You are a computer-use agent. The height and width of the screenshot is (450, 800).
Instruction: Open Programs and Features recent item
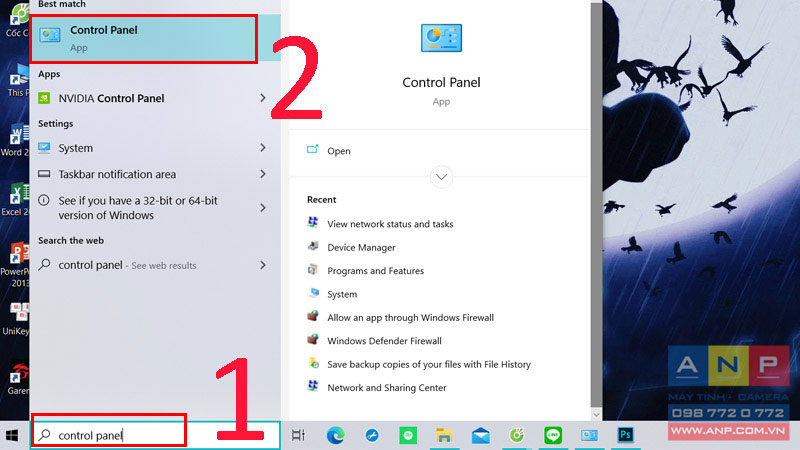pos(376,271)
